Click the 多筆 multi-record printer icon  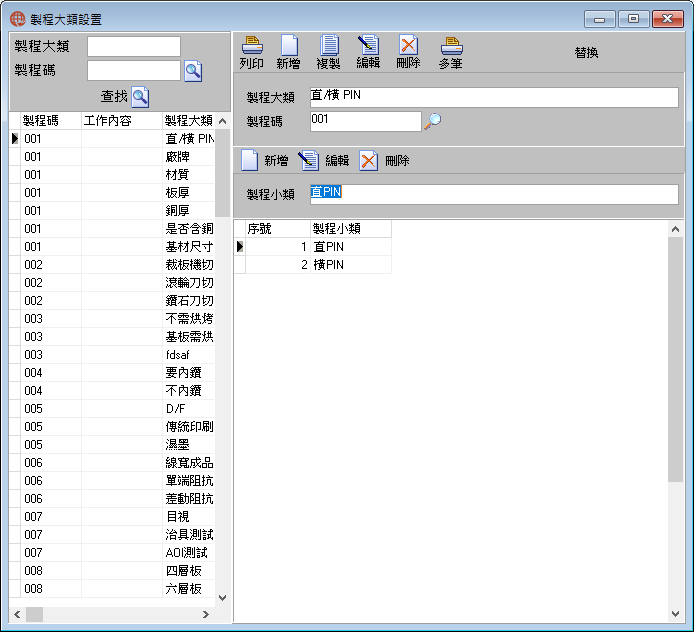pos(451,45)
